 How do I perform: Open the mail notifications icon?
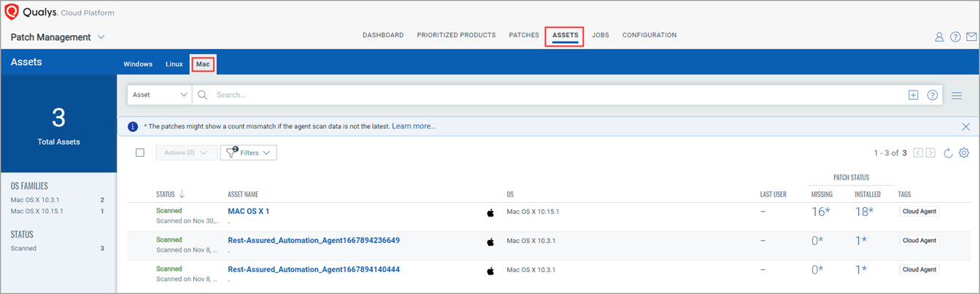[971, 37]
